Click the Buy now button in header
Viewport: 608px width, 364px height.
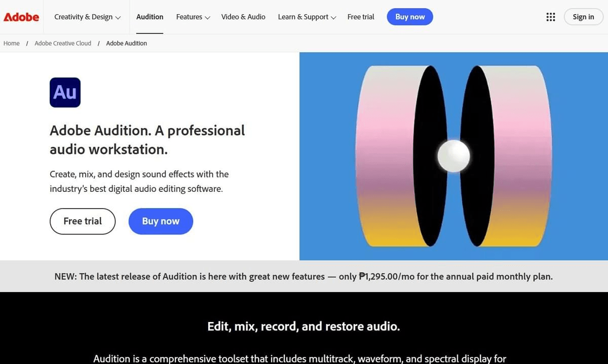point(410,17)
